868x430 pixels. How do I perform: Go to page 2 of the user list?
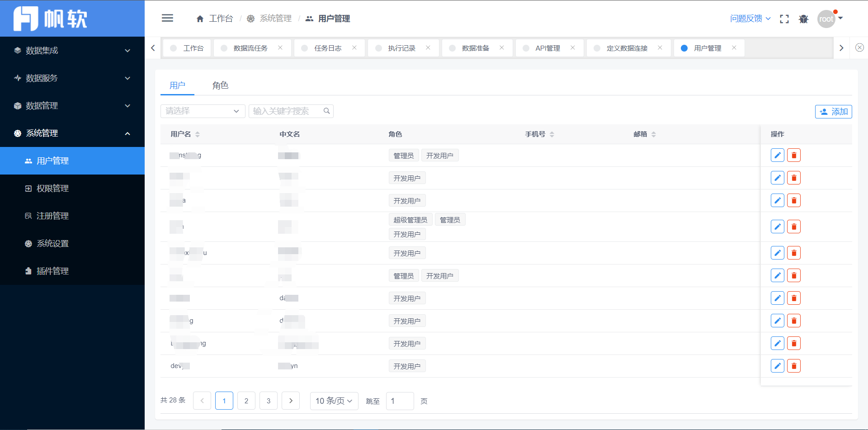[x=246, y=401]
